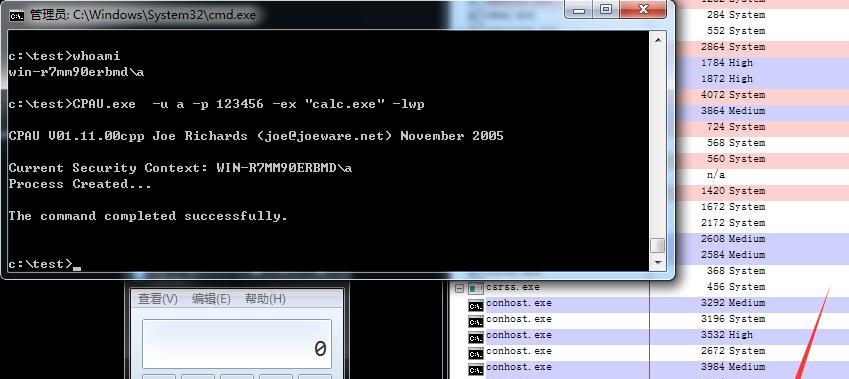849x379 pixels.
Task: Click the cmd scrollbar down arrow
Action: [x=658, y=263]
